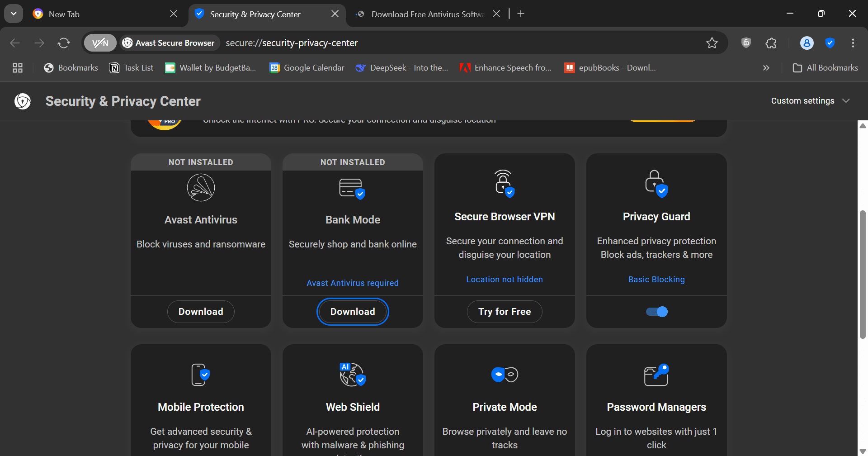The image size is (868, 456).
Task: Open Wallet by BudgetBakers bookmark
Action: point(211,68)
